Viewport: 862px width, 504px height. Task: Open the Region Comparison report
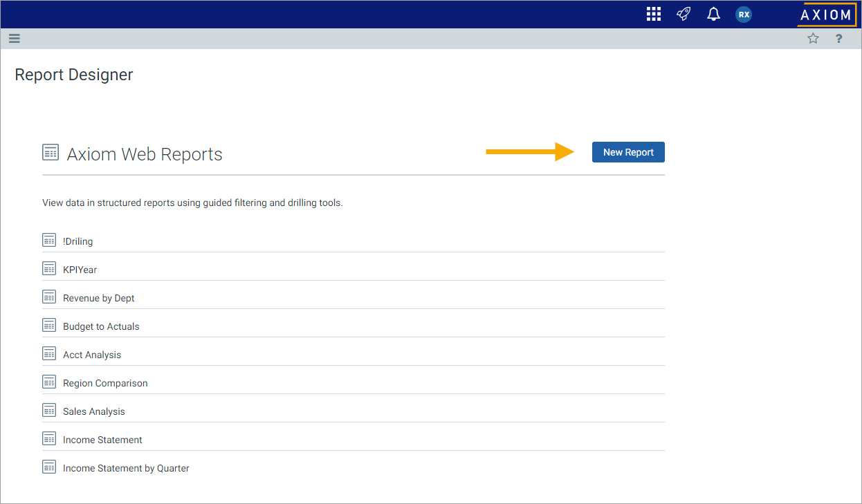105,383
